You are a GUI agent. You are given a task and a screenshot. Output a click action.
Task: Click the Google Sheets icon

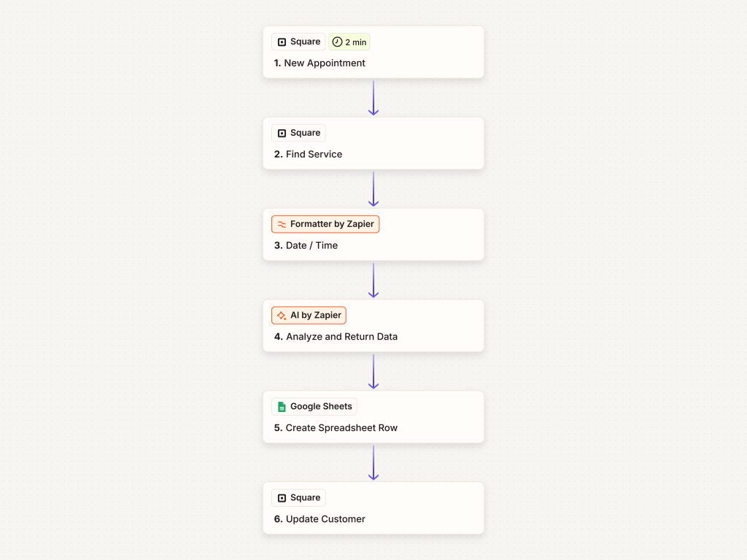[282, 407]
